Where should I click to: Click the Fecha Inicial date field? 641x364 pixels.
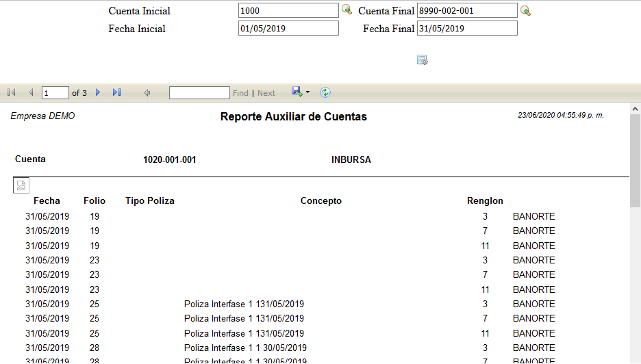(288, 28)
